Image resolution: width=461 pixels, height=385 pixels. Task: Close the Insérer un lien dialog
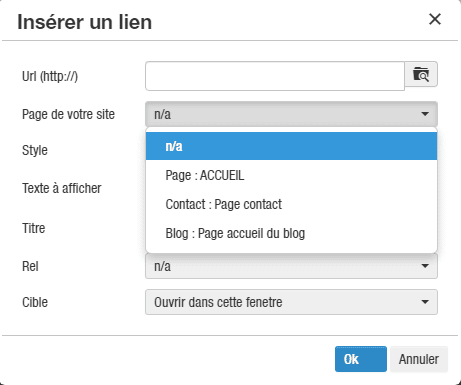435,19
